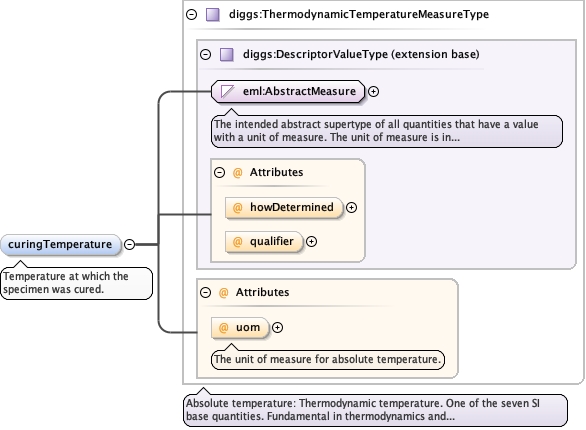The height and width of the screenshot is (430, 586).
Task: Click the Attributes label above howDetermined
Action: click(277, 172)
